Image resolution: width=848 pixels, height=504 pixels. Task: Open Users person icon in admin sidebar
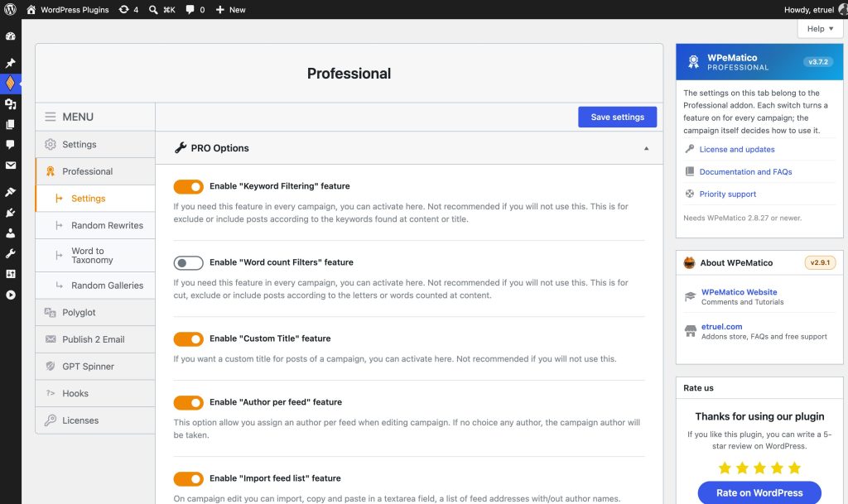[10, 233]
